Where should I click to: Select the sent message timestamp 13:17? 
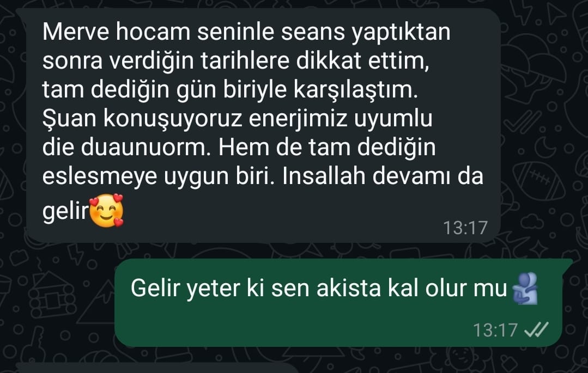coord(495,331)
